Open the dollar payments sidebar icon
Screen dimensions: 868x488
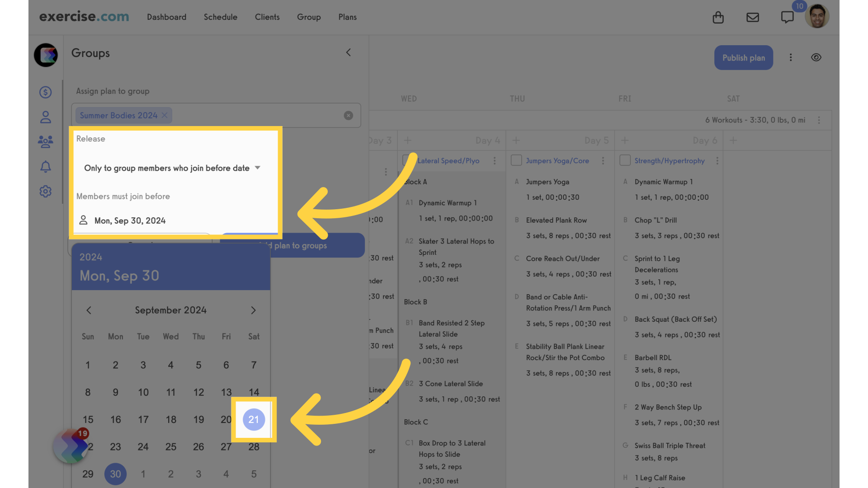[45, 92]
